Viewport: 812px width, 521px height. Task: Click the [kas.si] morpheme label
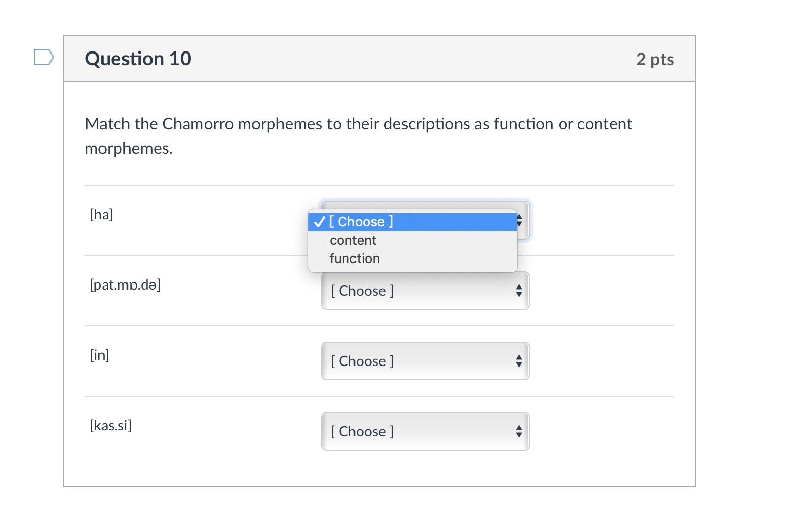point(111,425)
